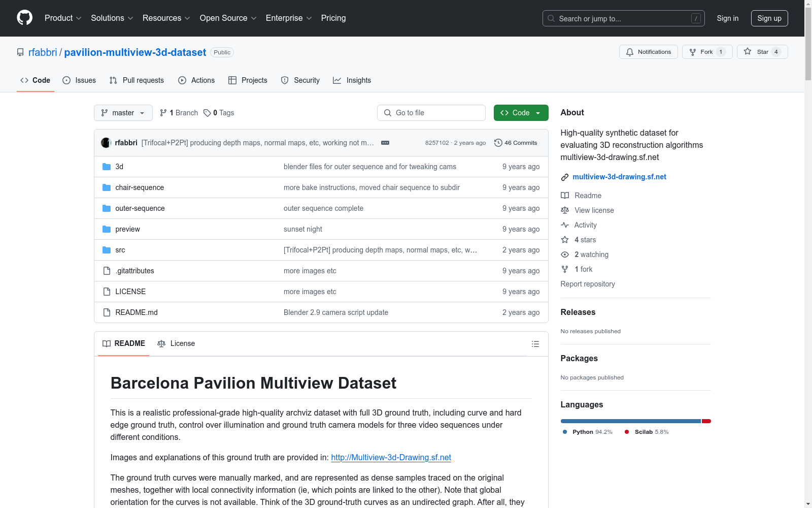This screenshot has height=508, width=812.
Task: Expand the Open Source menu
Action: [x=228, y=18]
